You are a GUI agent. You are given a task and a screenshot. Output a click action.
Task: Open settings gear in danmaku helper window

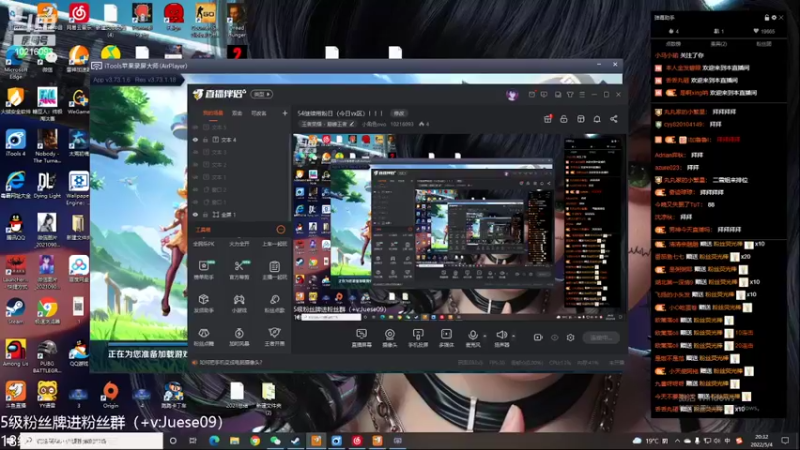click(x=773, y=17)
